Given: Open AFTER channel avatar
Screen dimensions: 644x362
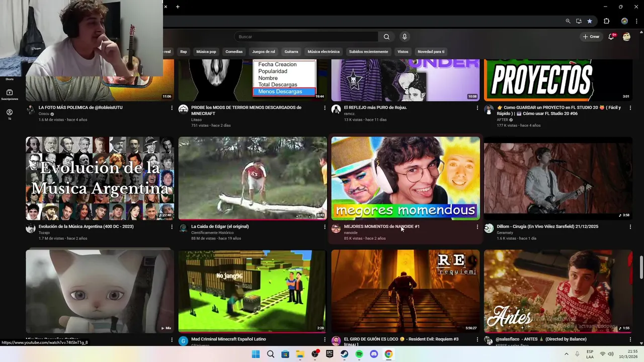Looking at the screenshot, I should [489, 110].
